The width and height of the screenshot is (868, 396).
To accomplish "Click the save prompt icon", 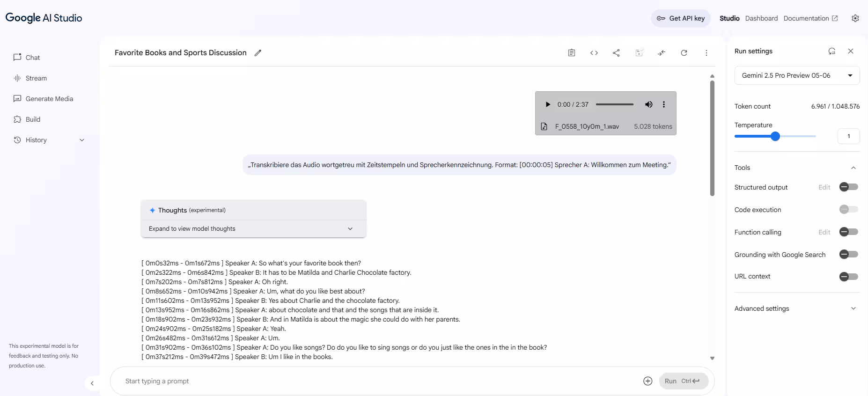I will point(639,53).
